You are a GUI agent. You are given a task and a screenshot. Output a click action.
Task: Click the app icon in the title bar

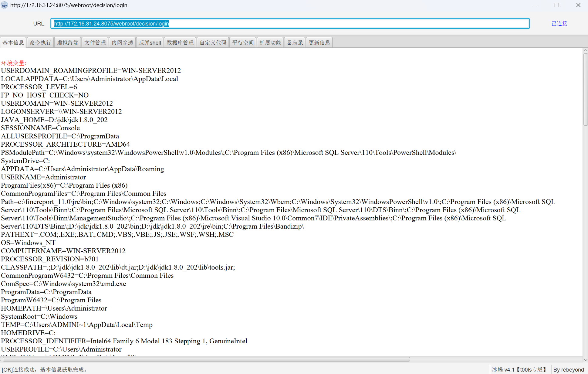click(x=4, y=5)
